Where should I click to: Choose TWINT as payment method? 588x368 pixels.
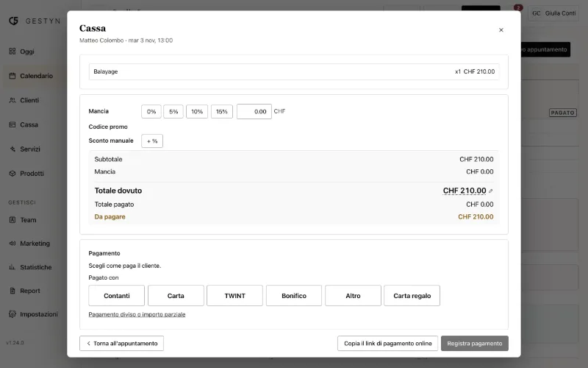(x=234, y=296)
